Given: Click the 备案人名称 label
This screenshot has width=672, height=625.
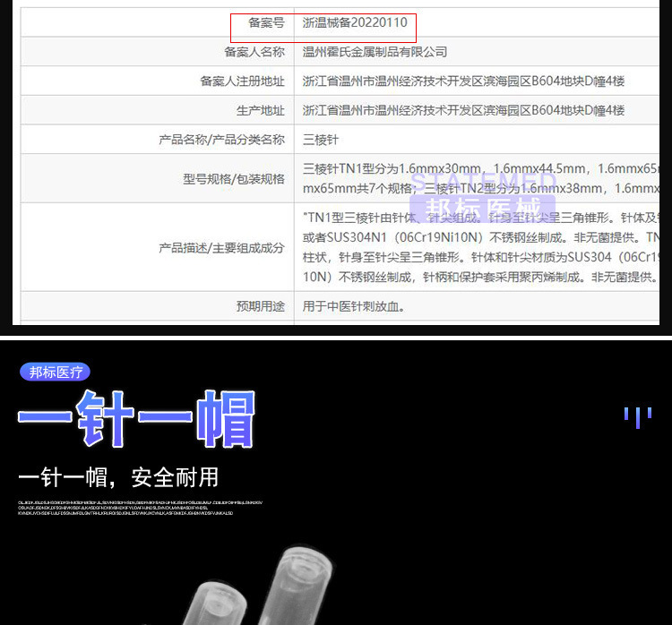Looking at the screenshot, I should coord(254,52).
